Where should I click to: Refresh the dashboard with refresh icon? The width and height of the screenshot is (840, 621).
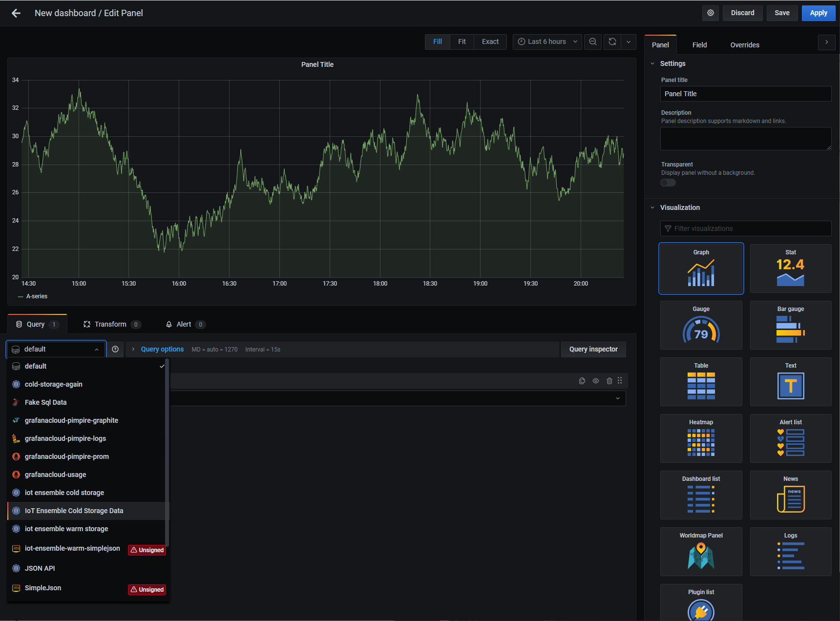tap(612, 42)
